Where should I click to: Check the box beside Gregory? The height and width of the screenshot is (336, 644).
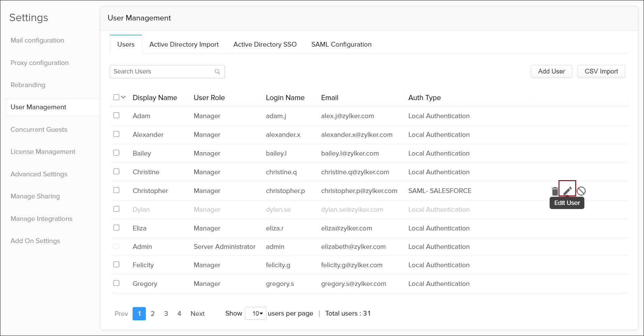click(x=117, y=283)
